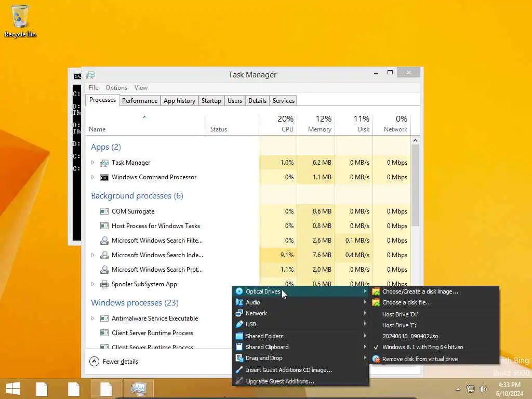This screenshot has height=399, width=532.
Task: Sort by Disk column header
Action: click(x=354, y=124)
